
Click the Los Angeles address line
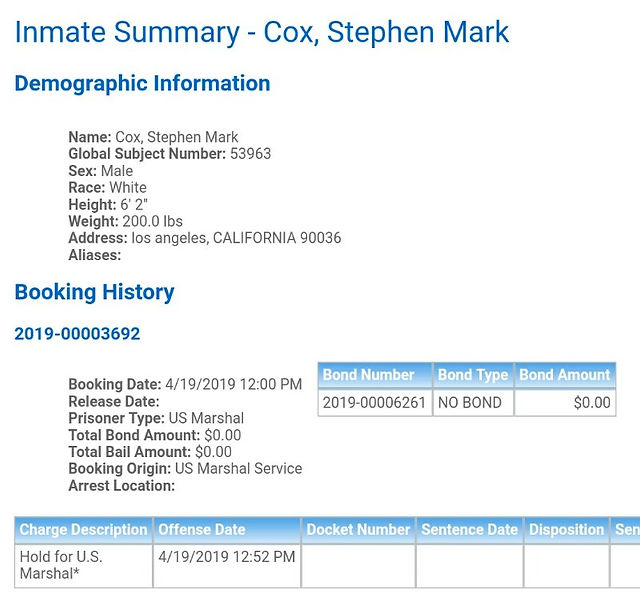point(205,238)
